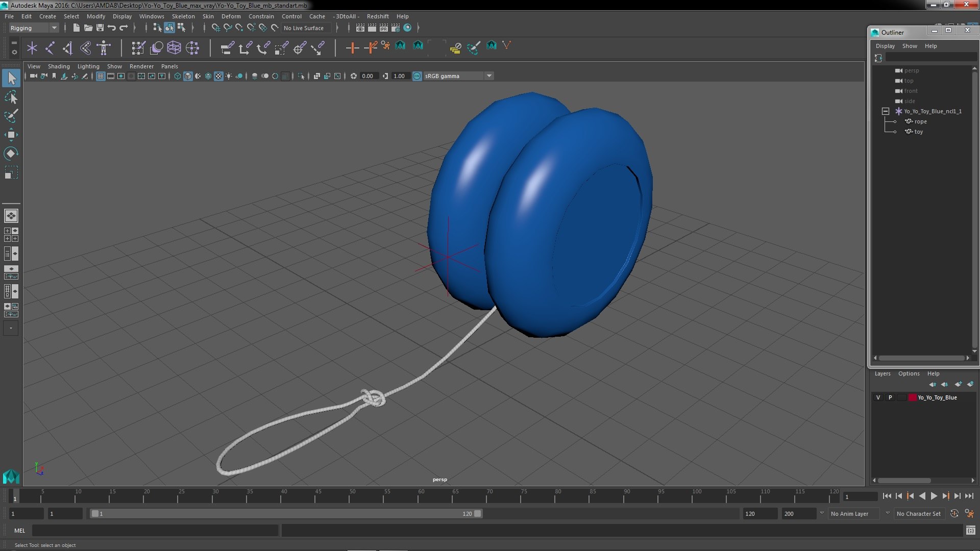Screen dimensions: 980x551
Task: Click the time range slider bar
Action: [286, 514]
